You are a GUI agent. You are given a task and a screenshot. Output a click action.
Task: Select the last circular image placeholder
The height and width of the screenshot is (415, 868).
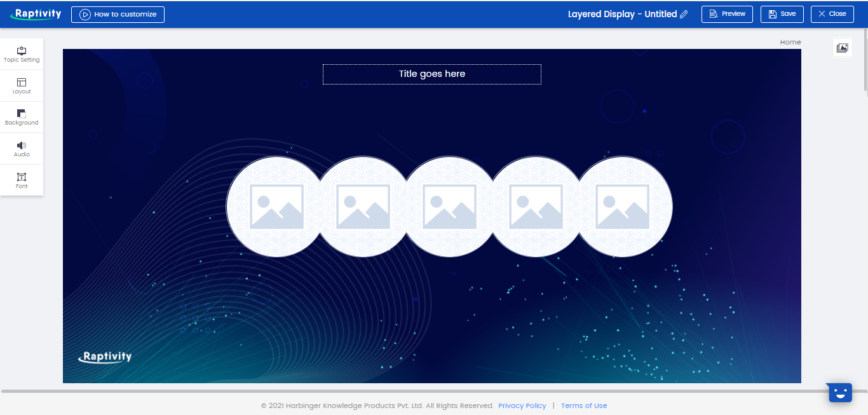click(x=623, y=207)
